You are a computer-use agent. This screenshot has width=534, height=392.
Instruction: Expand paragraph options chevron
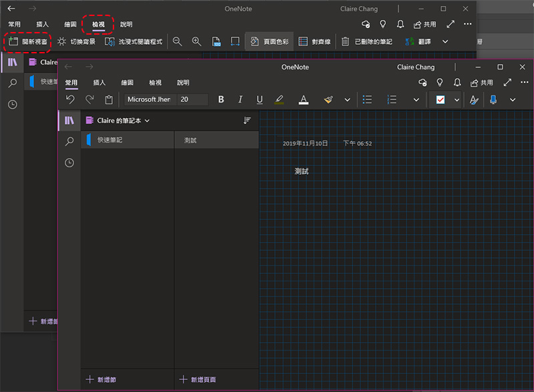coord(416,100)
